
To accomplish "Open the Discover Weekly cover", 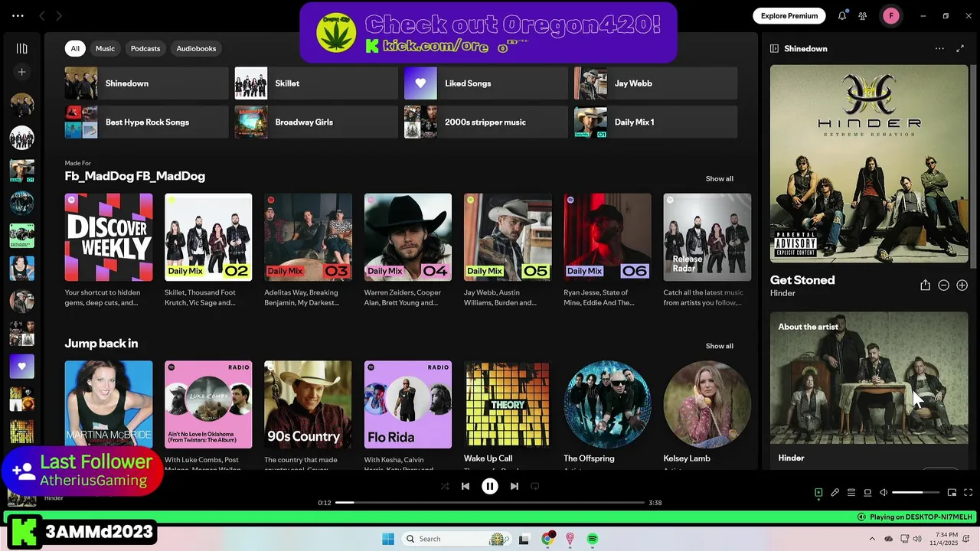I will point(109,237).
